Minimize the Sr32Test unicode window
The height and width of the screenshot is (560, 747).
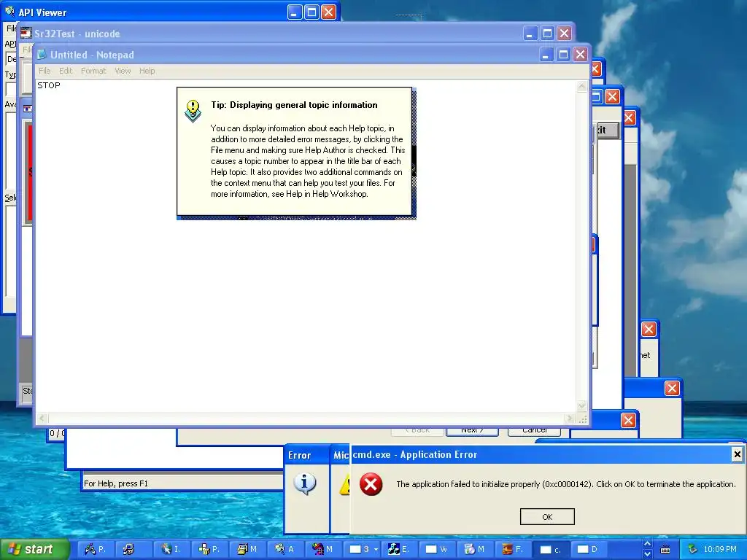(530, 34)
